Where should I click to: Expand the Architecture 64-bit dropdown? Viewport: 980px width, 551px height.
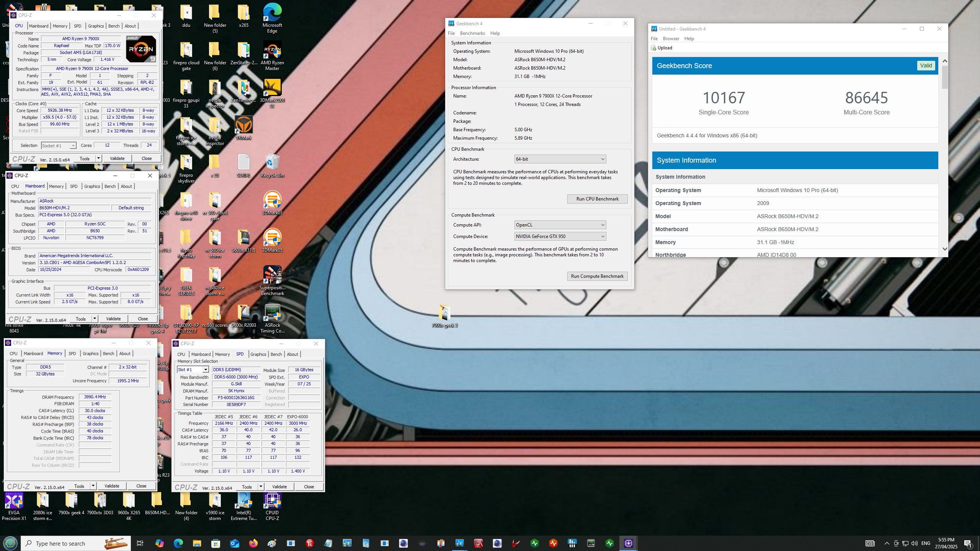(560, 159)
